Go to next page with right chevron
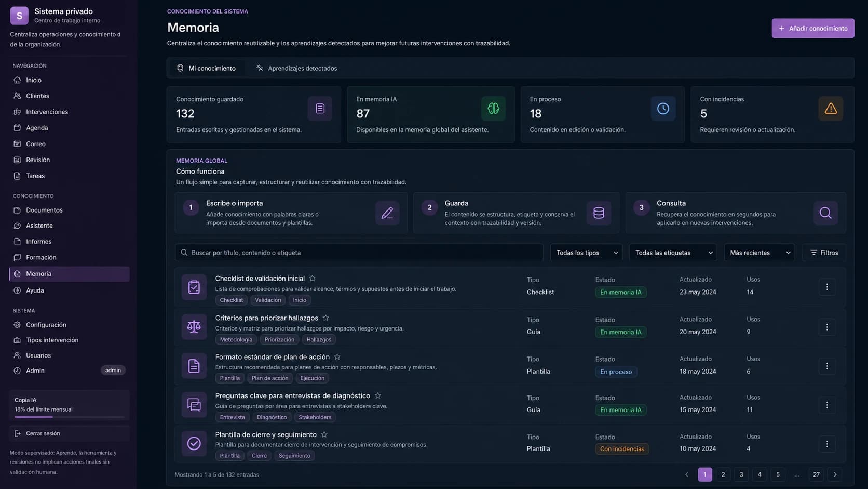Viewport: 868px width, 489px height. 835,474
